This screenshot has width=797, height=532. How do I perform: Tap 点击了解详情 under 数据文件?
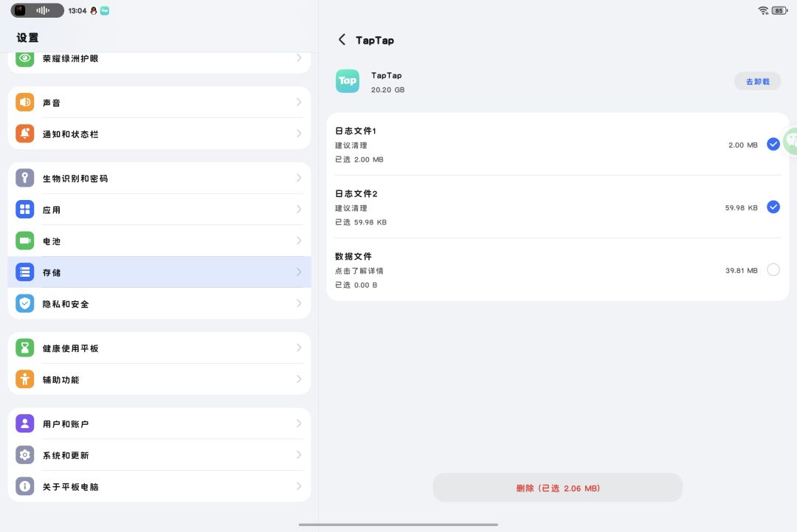tap(359, 271)
